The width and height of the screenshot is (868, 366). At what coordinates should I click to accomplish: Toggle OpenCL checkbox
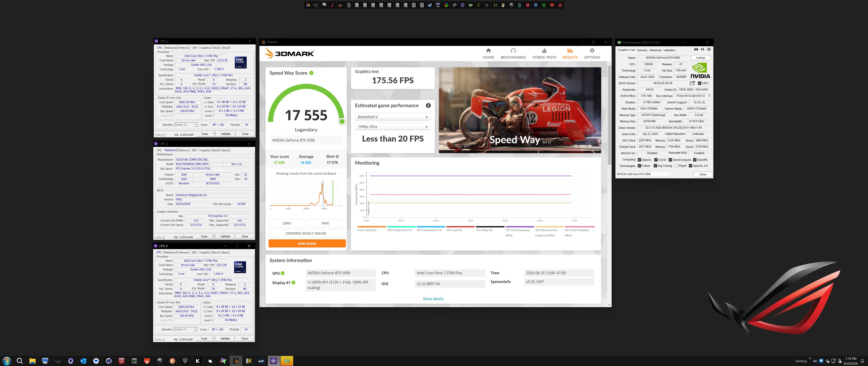click(639, 160)
